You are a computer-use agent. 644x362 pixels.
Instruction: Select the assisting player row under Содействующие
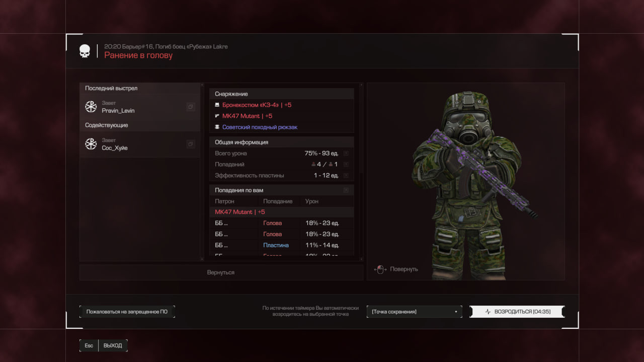coord(139,144)
